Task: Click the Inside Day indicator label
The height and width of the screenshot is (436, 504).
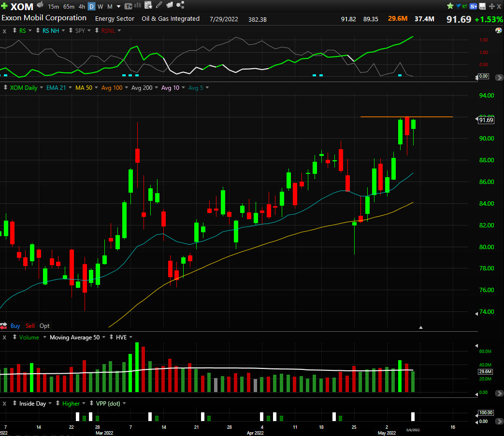Action: [32, 404]
